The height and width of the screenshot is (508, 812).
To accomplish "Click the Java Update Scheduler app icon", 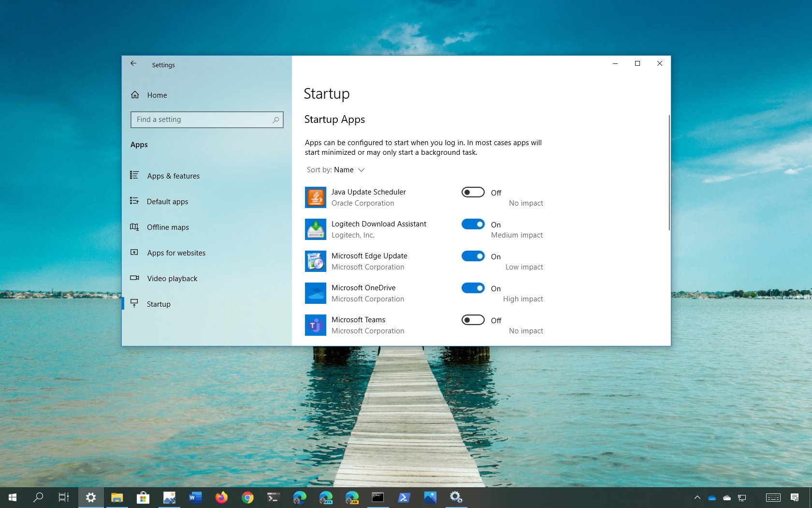I will point(316,197).
